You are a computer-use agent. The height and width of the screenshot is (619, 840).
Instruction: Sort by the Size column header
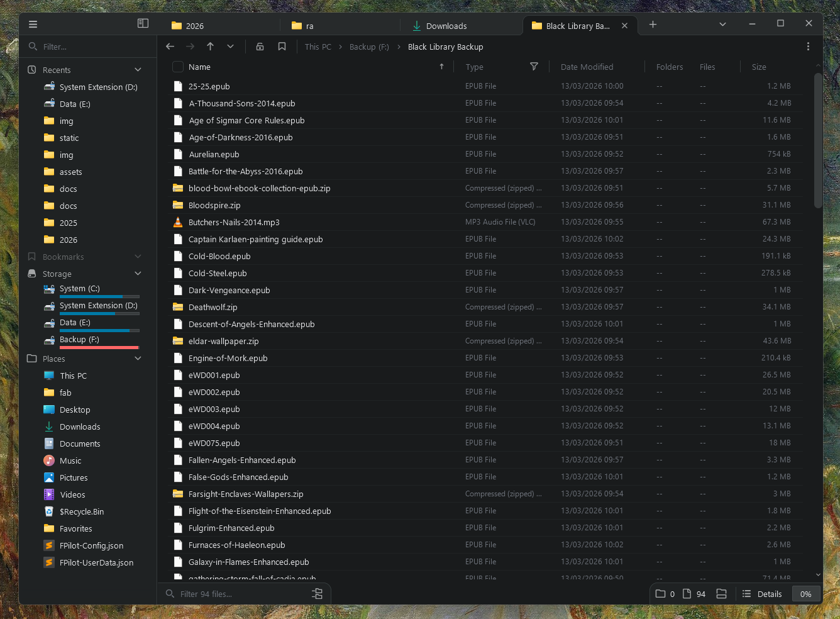pos(759,67)
